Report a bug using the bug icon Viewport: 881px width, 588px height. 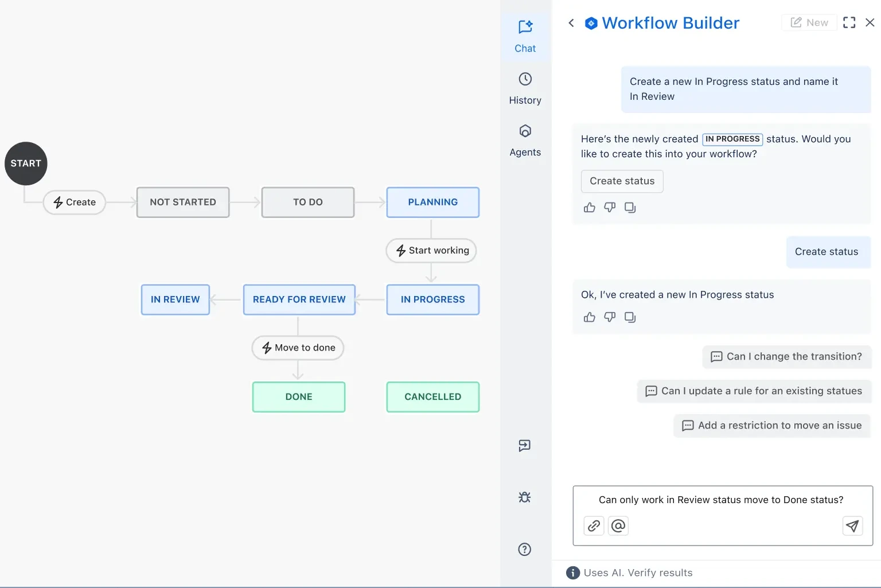pyautogui.click(x=524, y=497)
